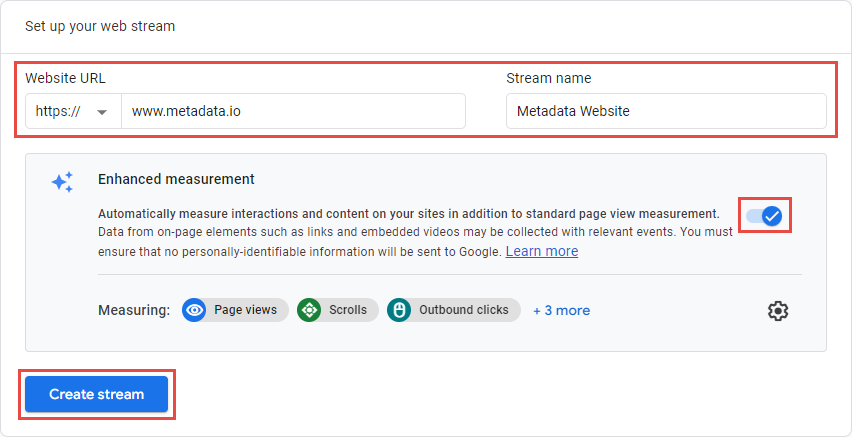852x437 pixels.
Task: Click into the Stream name field
Action: click(665, 111)
